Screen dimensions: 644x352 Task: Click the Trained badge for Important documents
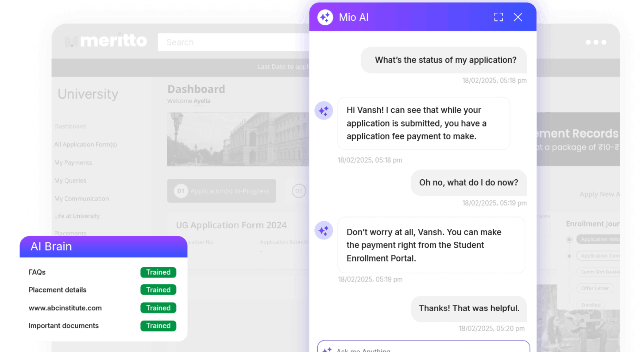(158, 326)
